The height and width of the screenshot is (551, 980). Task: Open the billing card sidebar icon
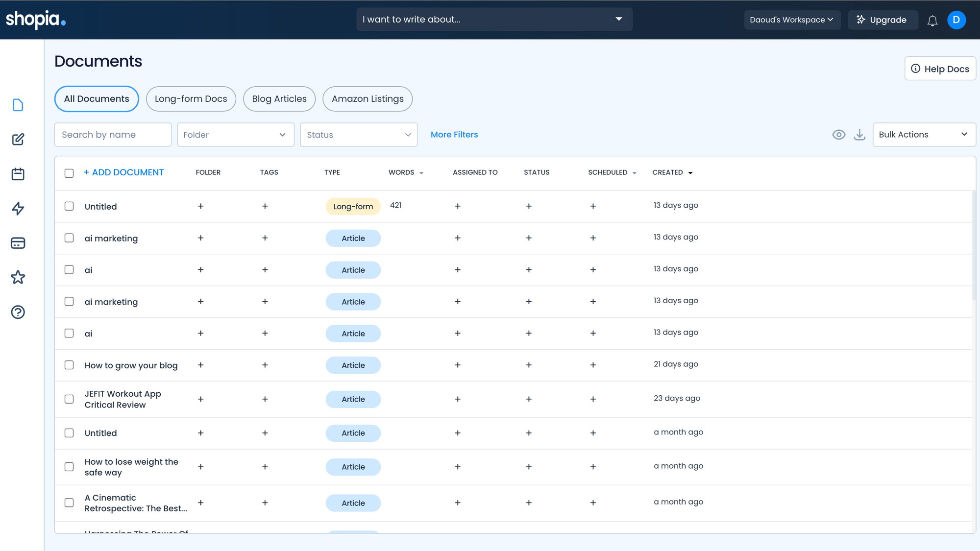[x=18, y=243]
